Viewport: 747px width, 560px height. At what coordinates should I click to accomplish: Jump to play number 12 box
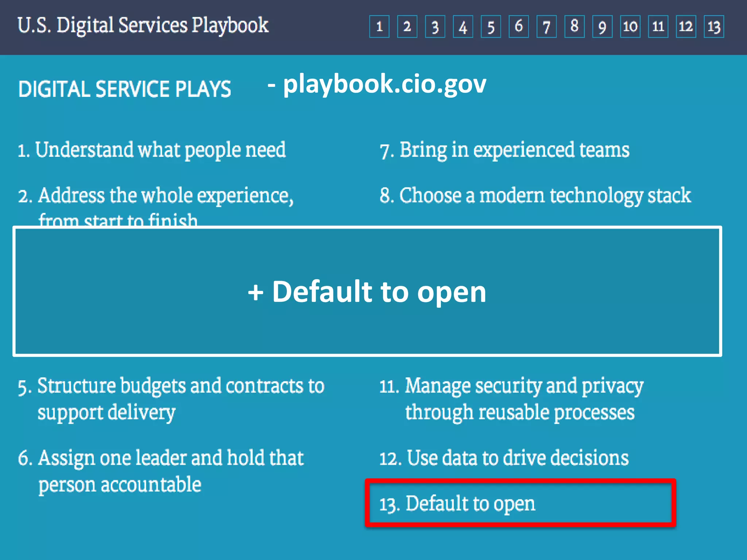(686, 27)
